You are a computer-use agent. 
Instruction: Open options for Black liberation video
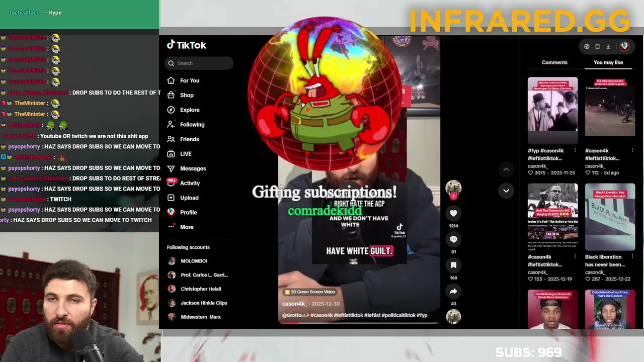pos(632,257)
